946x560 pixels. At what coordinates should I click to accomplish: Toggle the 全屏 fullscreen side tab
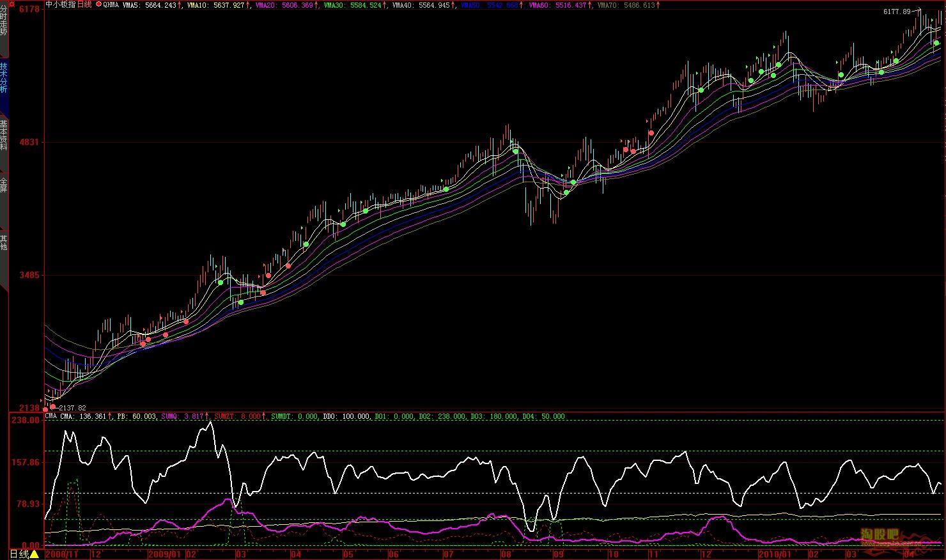click(4, 185)
